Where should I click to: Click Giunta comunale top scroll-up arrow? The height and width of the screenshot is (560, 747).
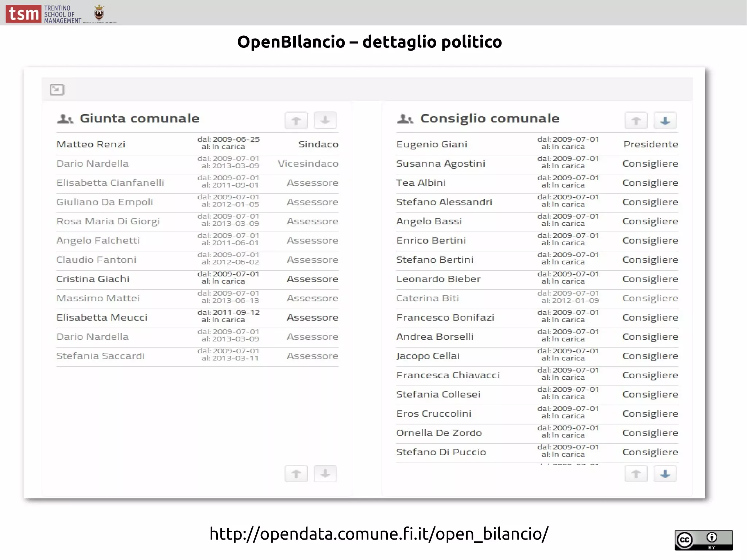(296, 120)
